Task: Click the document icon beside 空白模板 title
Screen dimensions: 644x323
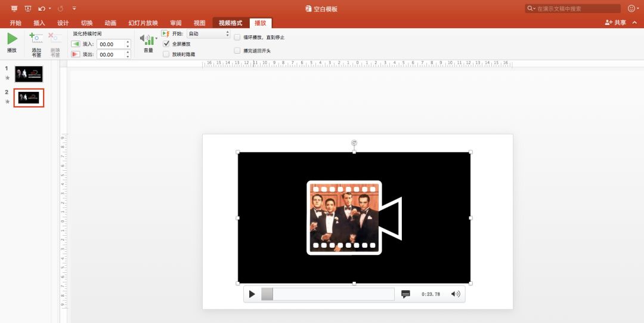Action: click(x=308, y=8)
